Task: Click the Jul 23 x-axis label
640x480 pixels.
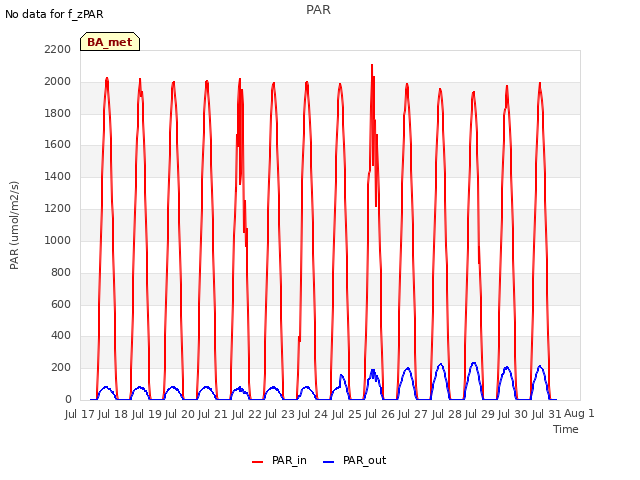Action: pyautogui.click(x=280, y=414)
